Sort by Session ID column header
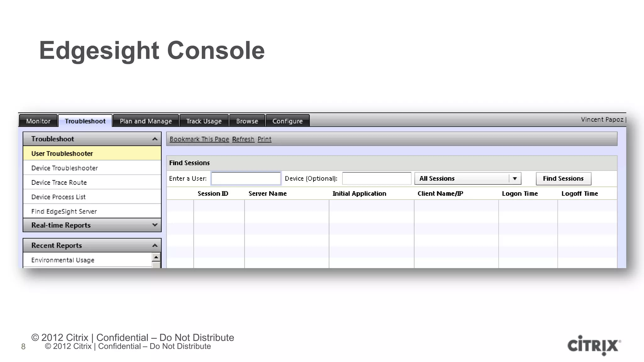Viewport: 644px width, 362px height. [213, 194]
